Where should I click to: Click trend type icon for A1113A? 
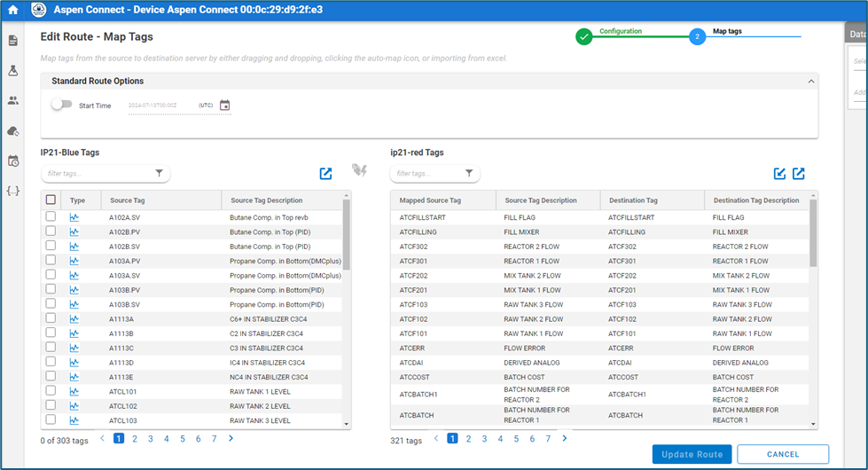pos(74,319)
